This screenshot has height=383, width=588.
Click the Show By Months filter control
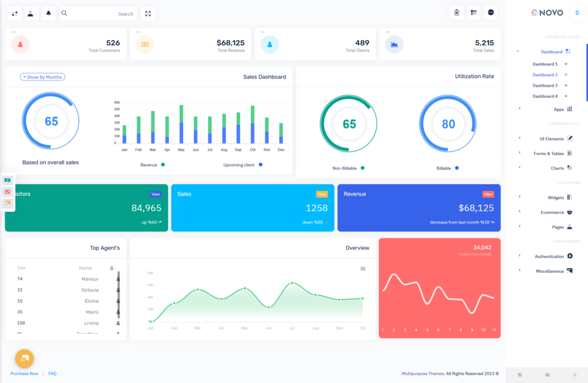[42, 76]
